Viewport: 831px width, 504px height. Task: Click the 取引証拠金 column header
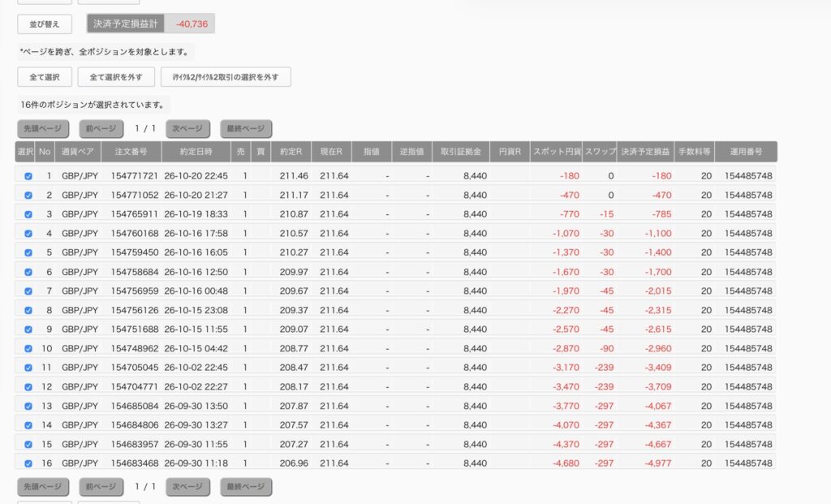pyautogui.click(x=461, y=152)
